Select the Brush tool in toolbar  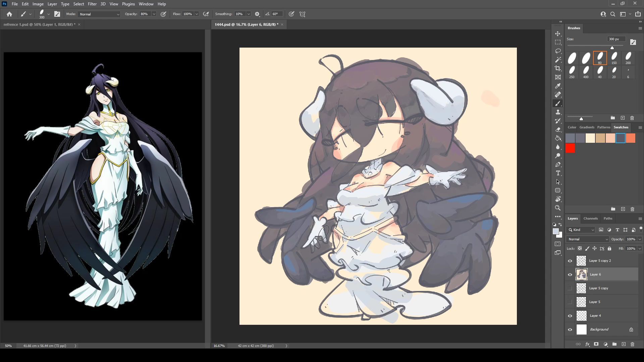558,104
